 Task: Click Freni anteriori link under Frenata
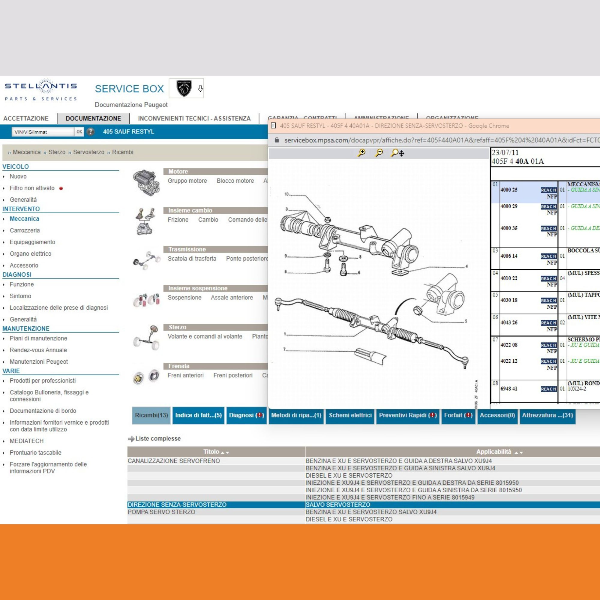tap(186, 375)
